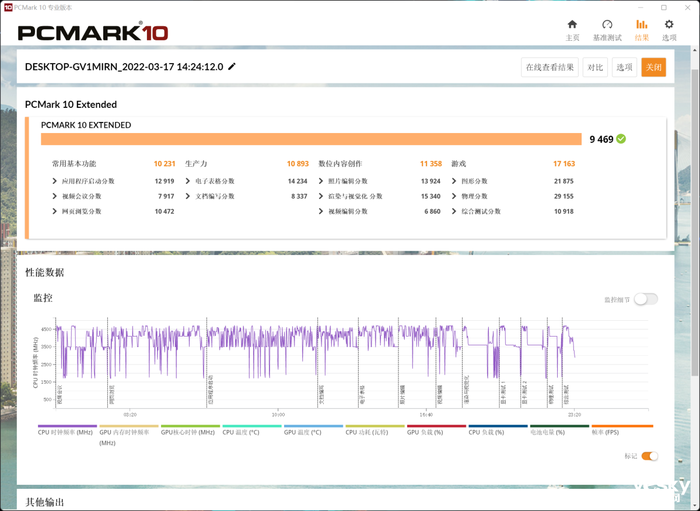The image size is (700, 511).
Task: Expand 物理分数 row under 游戏
Action: point(454,196)
